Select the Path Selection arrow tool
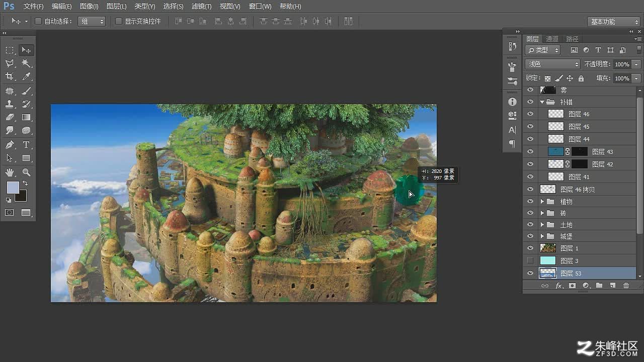644x362 pixels. click(x=10, y=158)
